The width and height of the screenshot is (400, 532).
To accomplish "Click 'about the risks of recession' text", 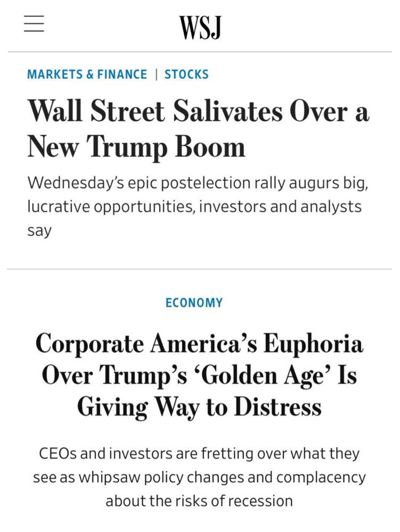I will pos(199,501).
